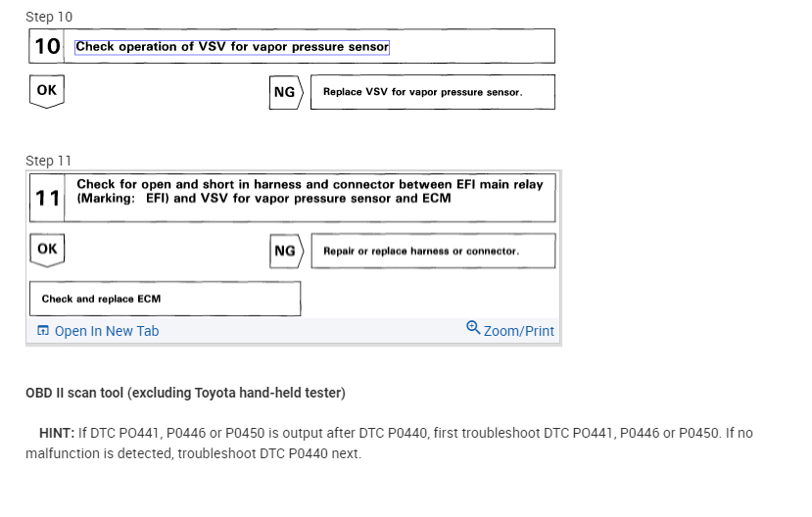Click the OK box under step 10
Viewport: 812px width, 517px height.
click(47, 91)
